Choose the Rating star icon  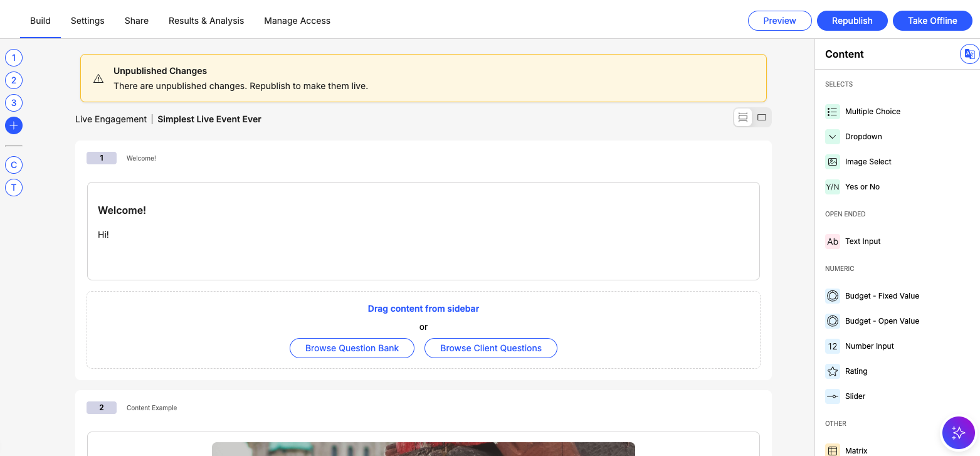tap(832, 371)
